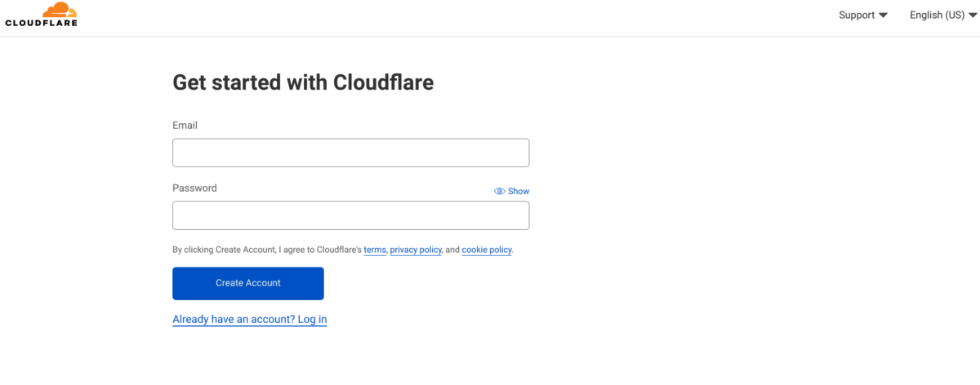Click the Get started with Cloudflare heading
This screenshot has width=980, height=385.
pyautogui.click(x=303, y=82)
